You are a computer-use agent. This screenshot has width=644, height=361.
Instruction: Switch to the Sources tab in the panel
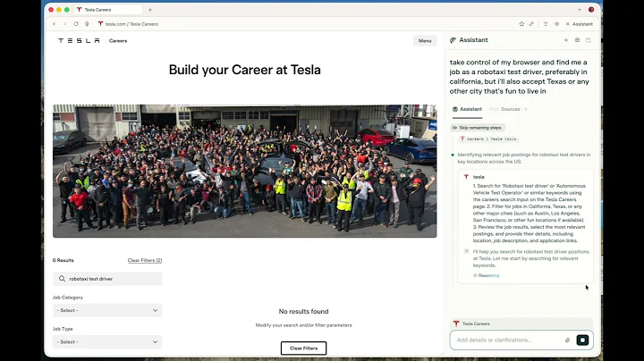(508, 109)
